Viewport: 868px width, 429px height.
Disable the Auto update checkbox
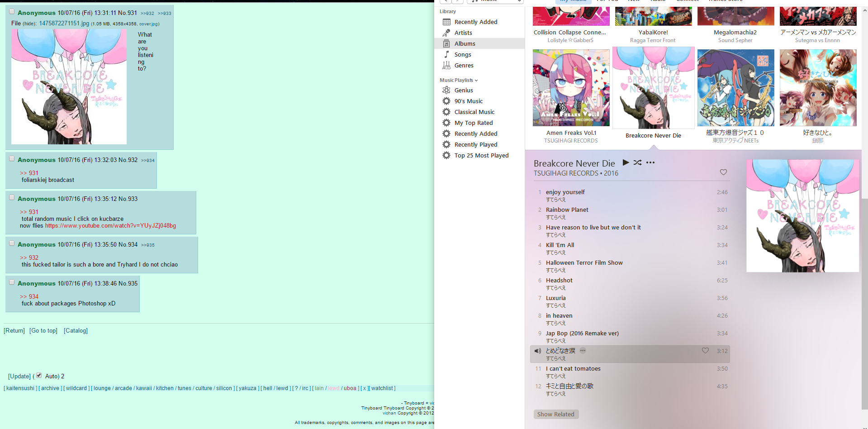39,376
